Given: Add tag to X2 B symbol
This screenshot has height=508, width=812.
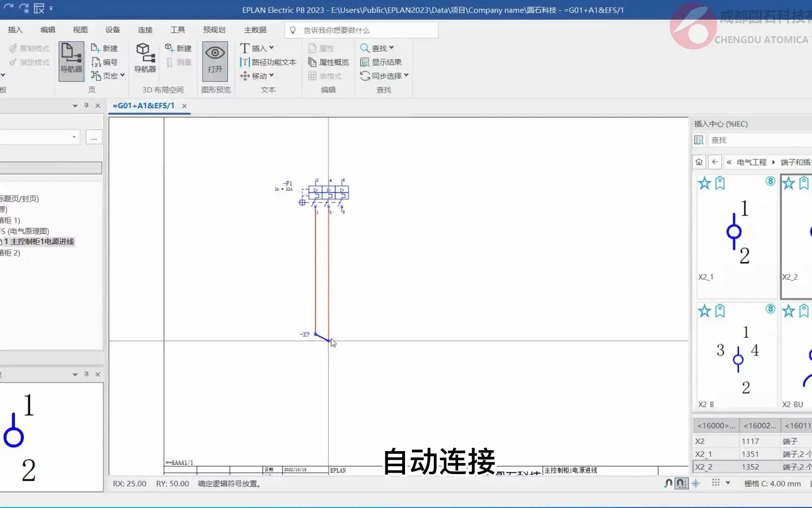Looking at the screenshot, I should pyautogui.click(x=720, y=311).
